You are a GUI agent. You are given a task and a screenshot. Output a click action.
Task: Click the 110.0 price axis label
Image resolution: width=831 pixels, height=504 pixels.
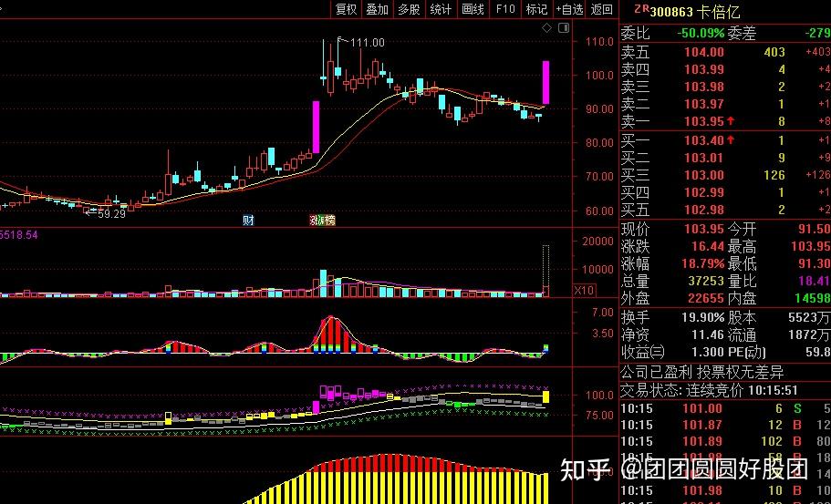(599, 41)
